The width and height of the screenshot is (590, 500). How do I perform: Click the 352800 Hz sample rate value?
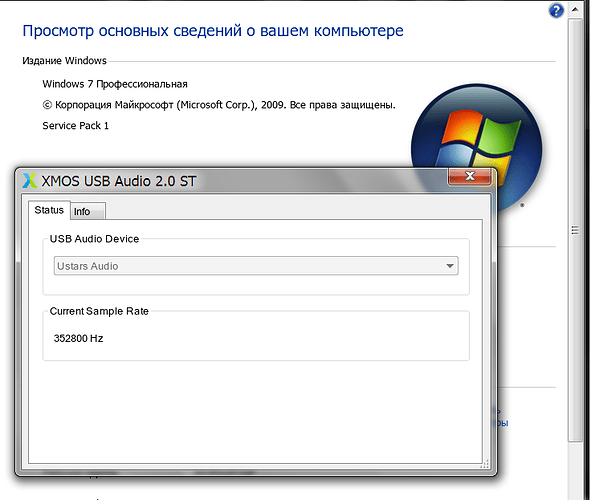(78, 338)
